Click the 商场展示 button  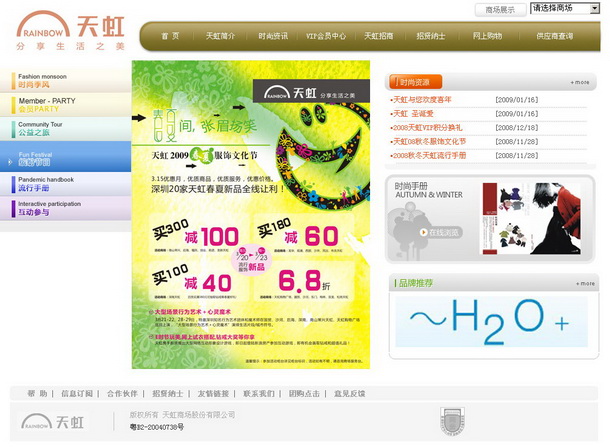(x=500, y=10)
